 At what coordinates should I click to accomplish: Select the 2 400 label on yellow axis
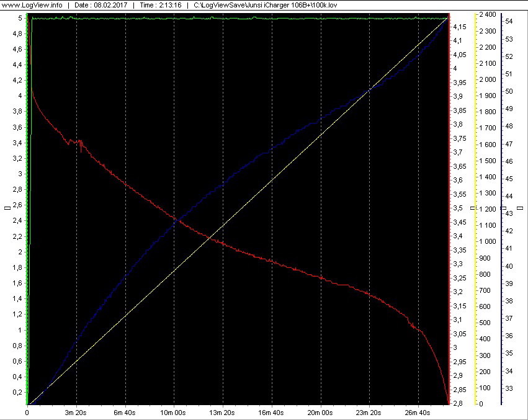click(487, 14)
